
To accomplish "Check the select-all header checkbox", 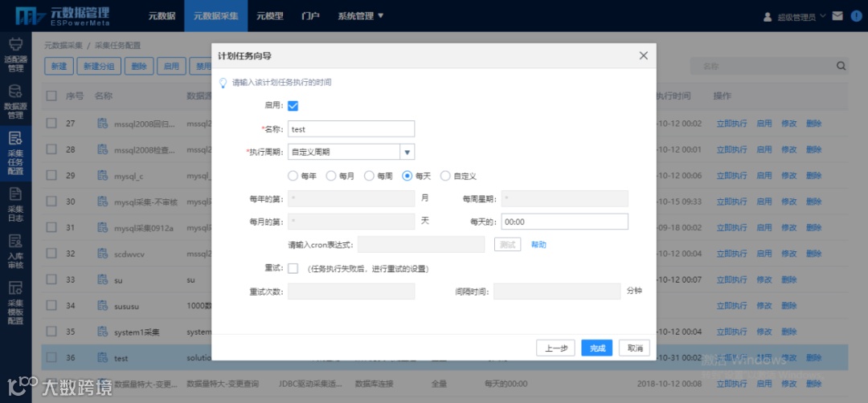I will click(51, 96).
